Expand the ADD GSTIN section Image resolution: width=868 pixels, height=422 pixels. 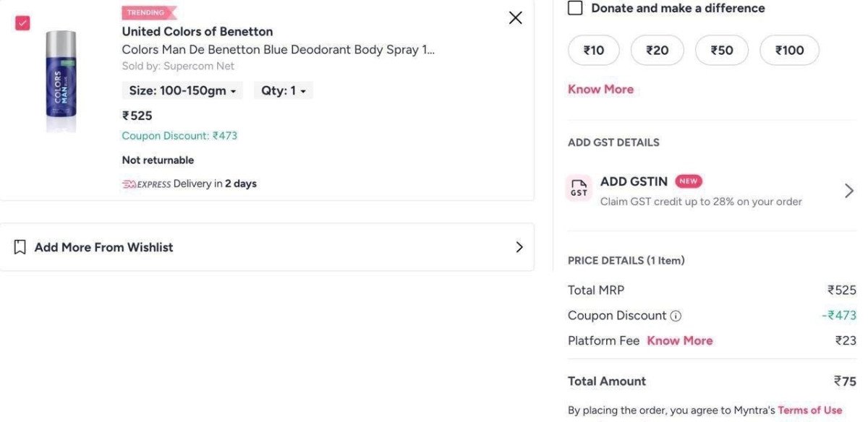click(x=848, y=190)
